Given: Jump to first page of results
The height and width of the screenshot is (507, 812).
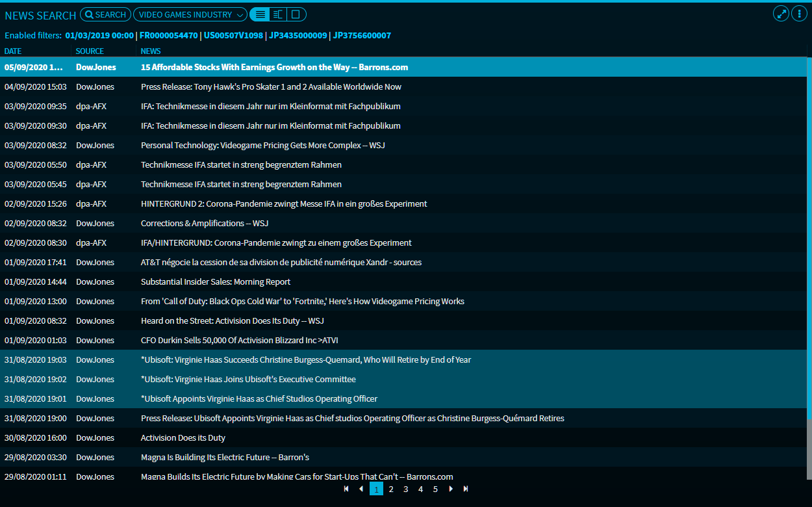Looking at the screenshot, I should point(346,489).
